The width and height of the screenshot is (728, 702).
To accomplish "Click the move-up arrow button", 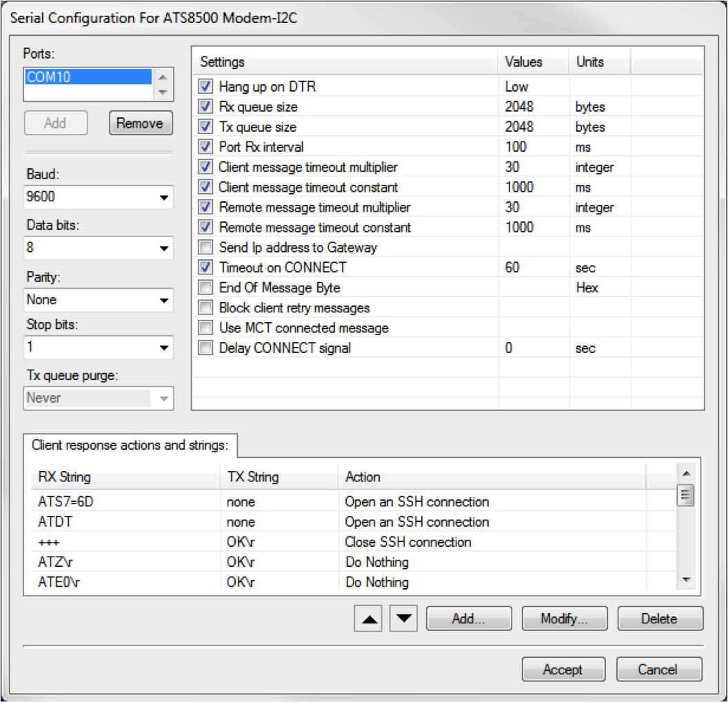I will click(x=371, y=619).
